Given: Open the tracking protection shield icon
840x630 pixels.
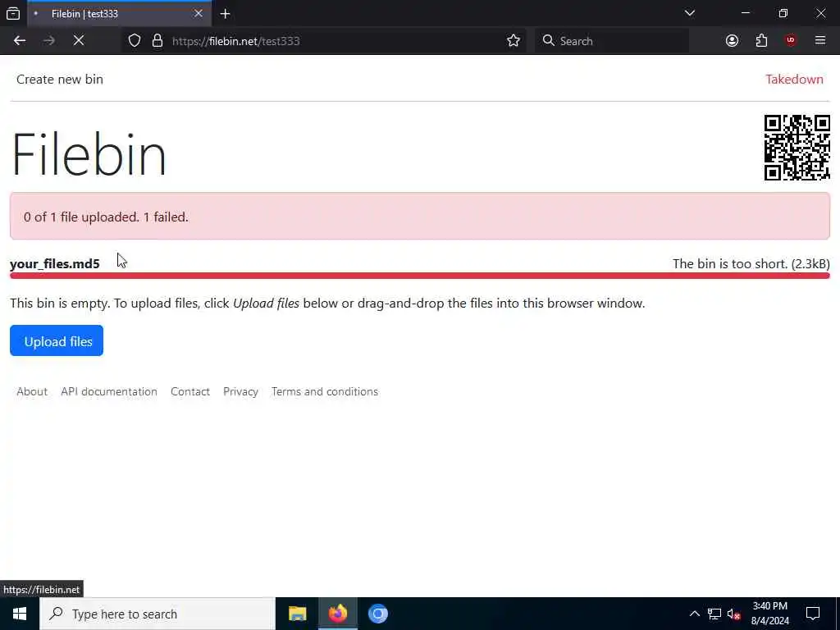Looking at the screenshot, I should 135,41.
